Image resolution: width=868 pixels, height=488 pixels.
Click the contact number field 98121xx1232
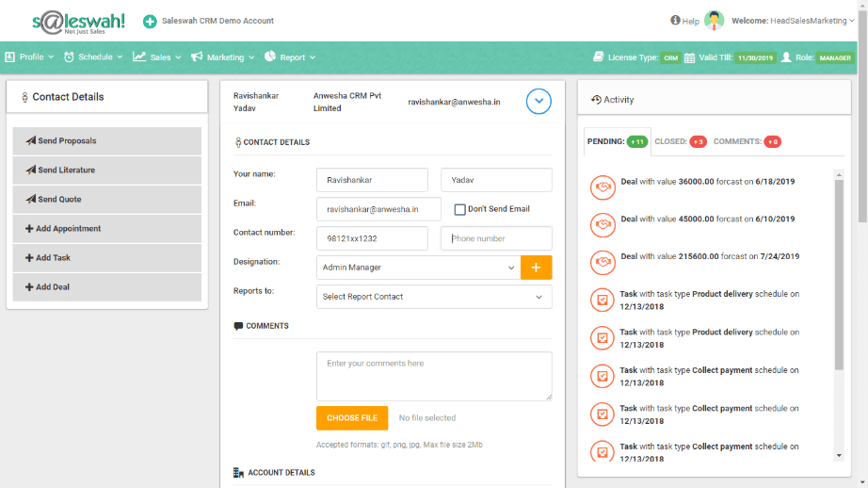point(372,238)
